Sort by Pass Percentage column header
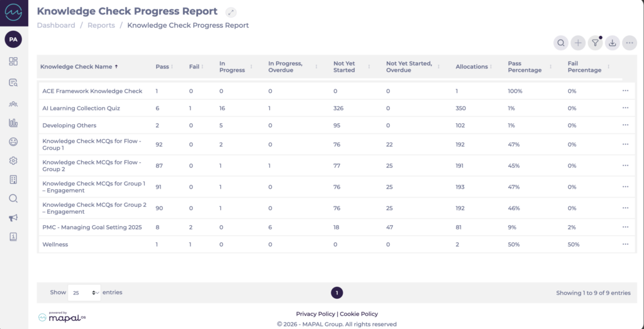Viewport: 644px width, 329px height. click(525, 67)
